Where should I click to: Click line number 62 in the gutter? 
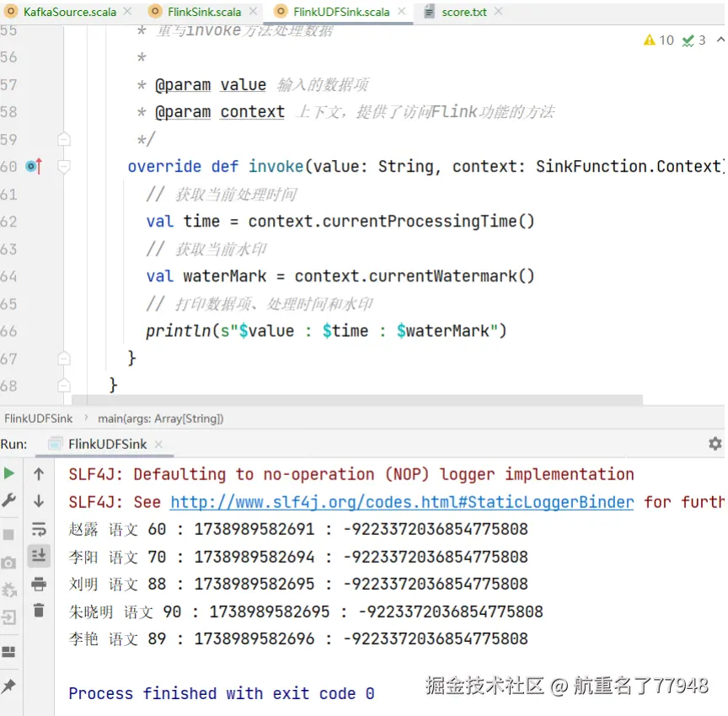click(8, 222)
